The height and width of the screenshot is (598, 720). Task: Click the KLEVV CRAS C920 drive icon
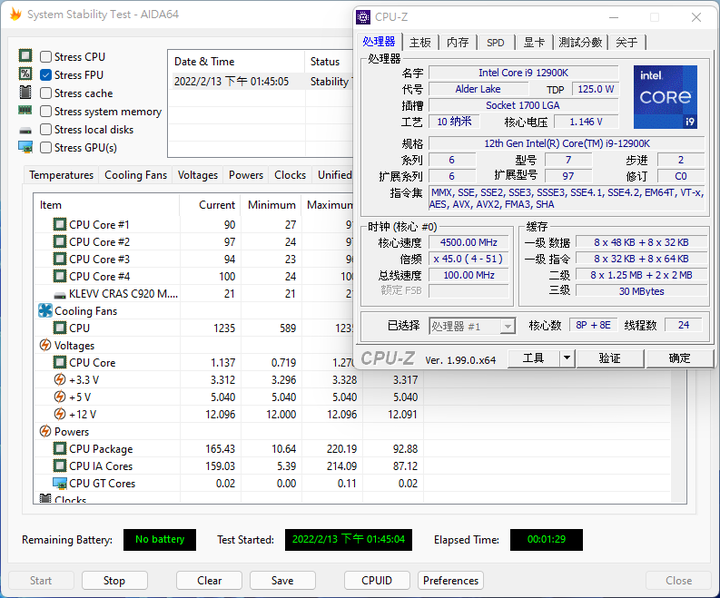[60, 294]
